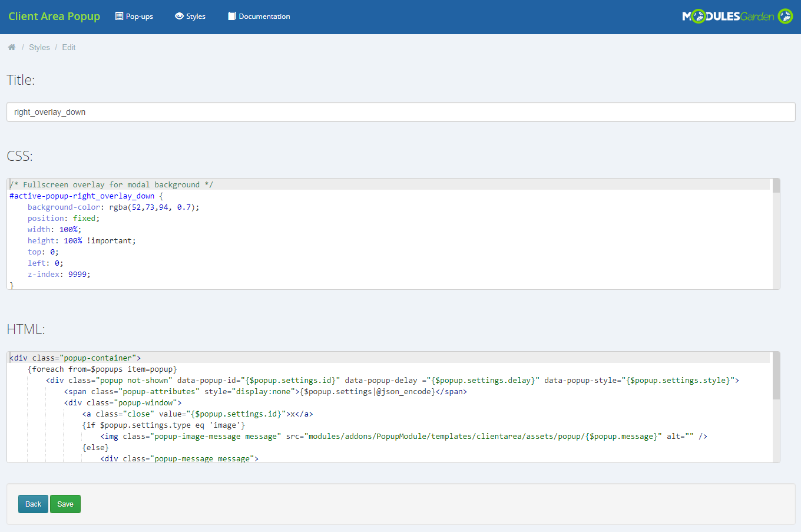Click the Edit breadcrumb item
Image resolution: width=801 pixels, height=532 pixels.
click(x=69, y=47)
